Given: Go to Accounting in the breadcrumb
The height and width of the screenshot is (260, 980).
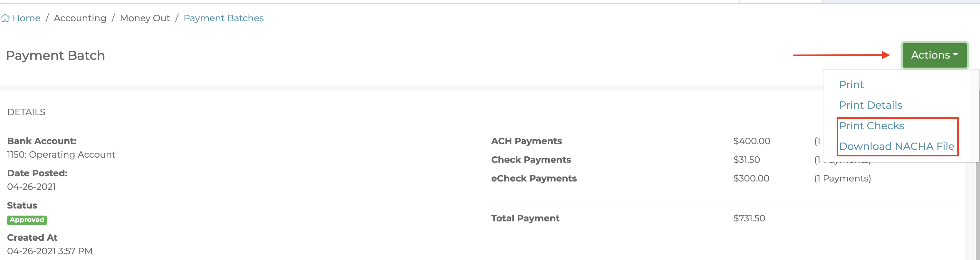Looking at the screenshot, I should point(80,18).
